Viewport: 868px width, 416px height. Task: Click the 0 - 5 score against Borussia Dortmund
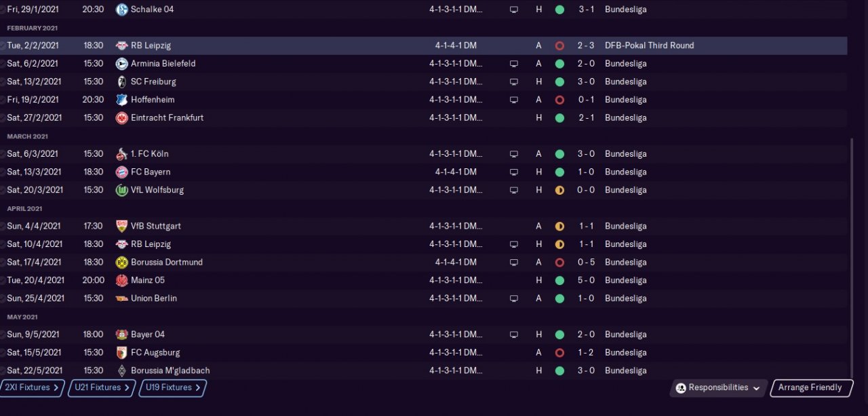(586, 263)
